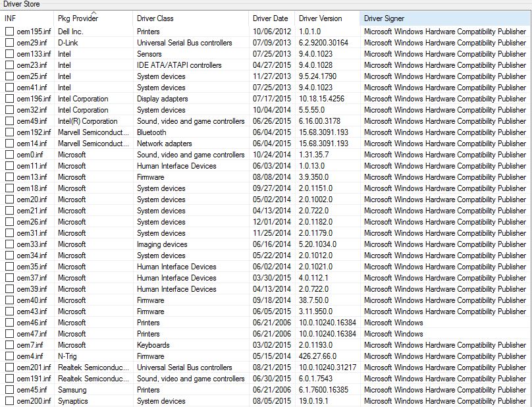Sort by Driver Signer column header
The height and width of the screenshot is (407, 532).
point(444,18)
